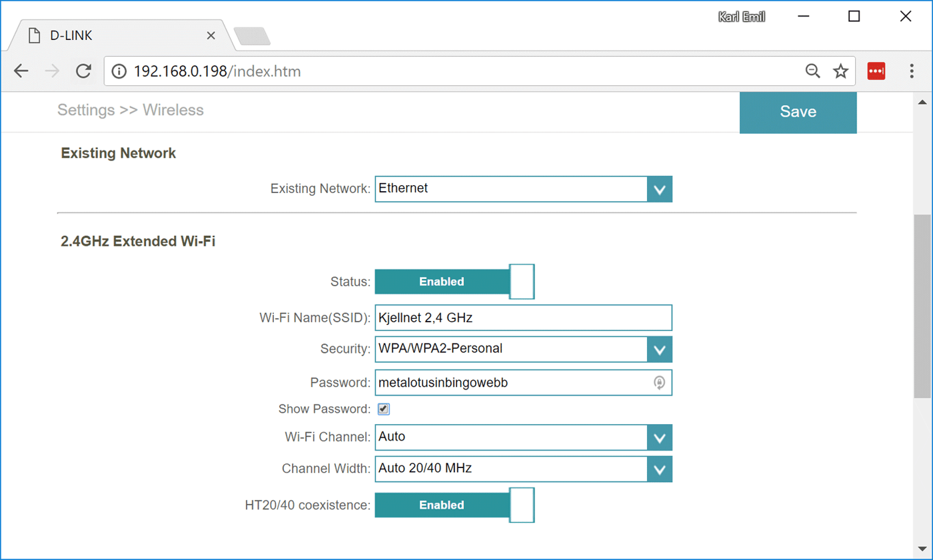Click the Wi-Fi Name (SSID) field
The height and width of the screenshot is (560, 933).
(523, 318)
